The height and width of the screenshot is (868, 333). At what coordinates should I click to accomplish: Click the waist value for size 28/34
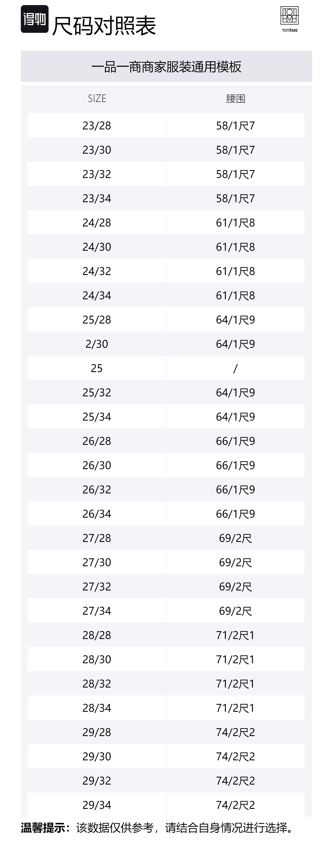(235, 708)
